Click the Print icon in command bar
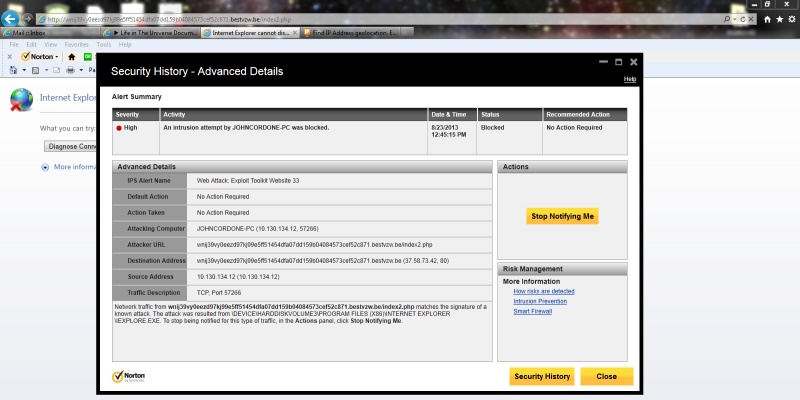800x400 pixels. [x=70, y=70]
